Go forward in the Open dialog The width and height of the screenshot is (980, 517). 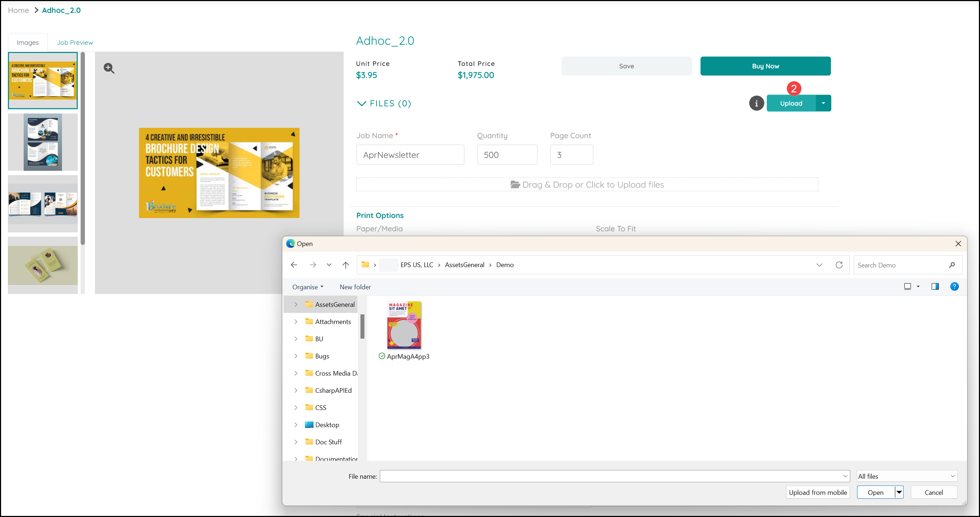[x=313, y=265]
